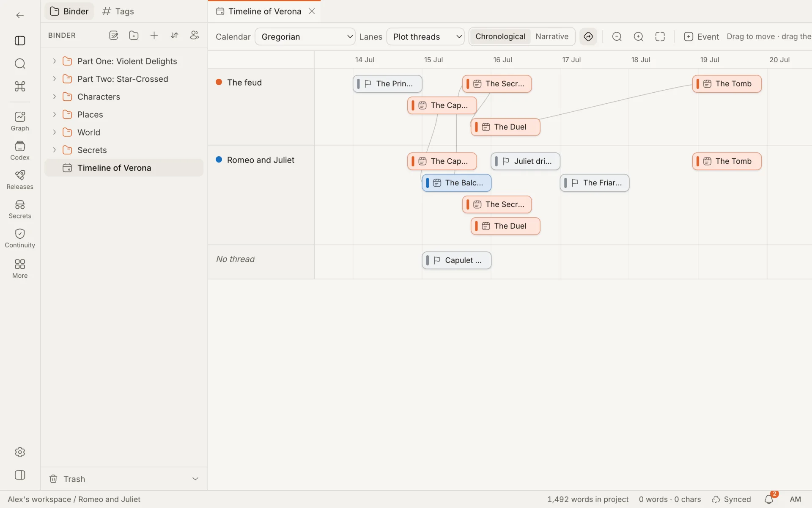Click the blue Romeo and Juliet lane dot
812x508 pixels.
coord(219,160)
